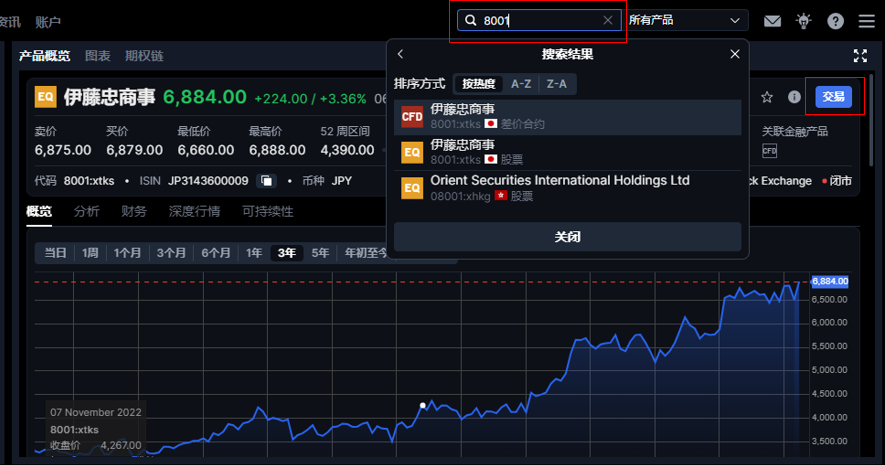The height and width of the screenshot is (465, 885).
Task: Open the 账户 menu
Action: 48,22
